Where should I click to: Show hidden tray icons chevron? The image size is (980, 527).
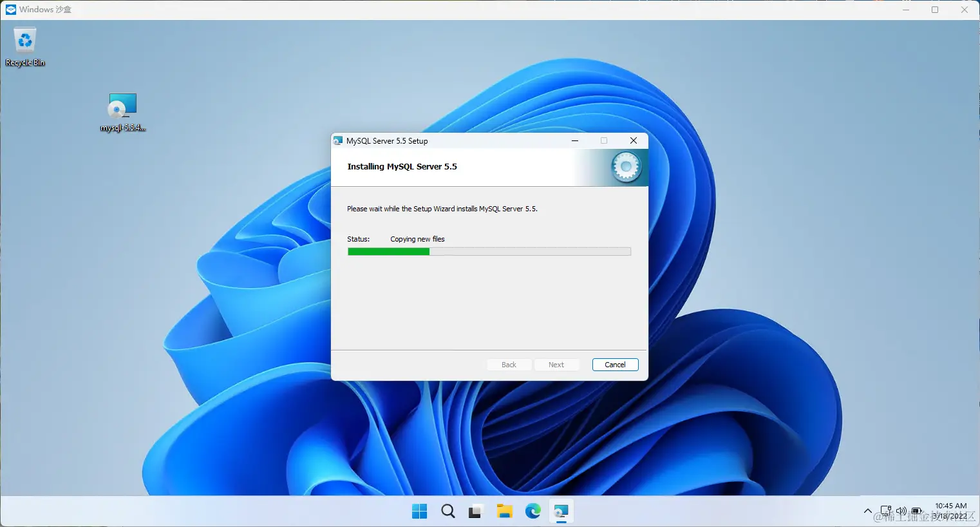pyautogui.click(x=867, y=512)
